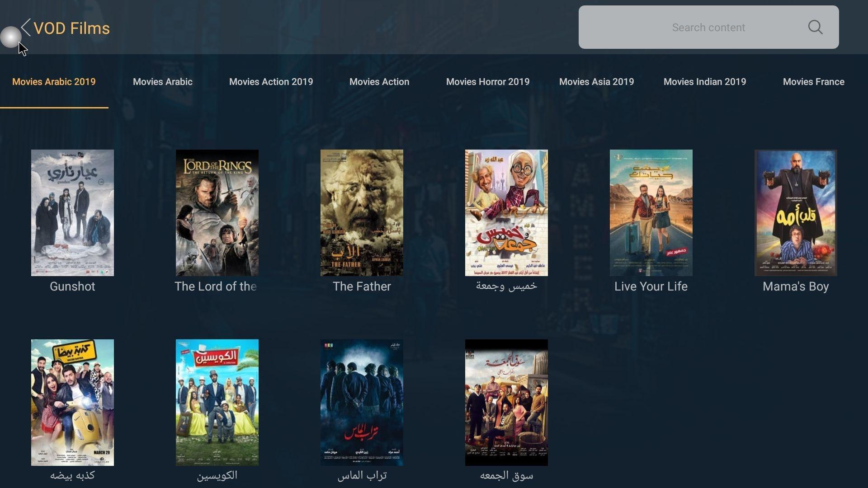This screenshot has width=868, height=488.
Task: Switch to the Movies Arabic tab
Action: [x=163, y=82]
